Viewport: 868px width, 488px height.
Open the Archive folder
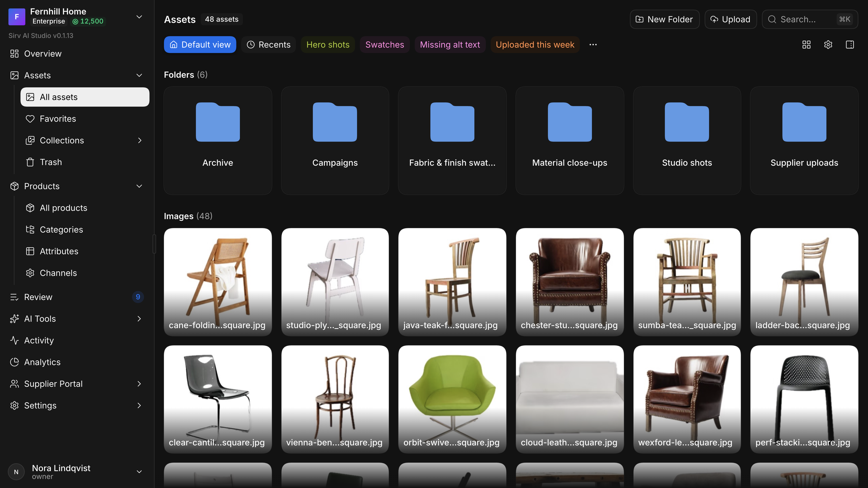[218, 140]
